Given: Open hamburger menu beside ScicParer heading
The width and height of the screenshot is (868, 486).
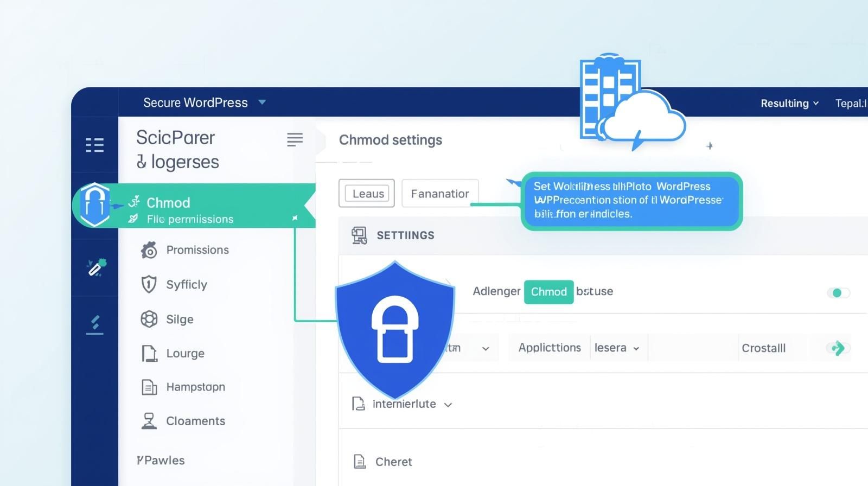Looking at the screenshot, I should point(295,139).
